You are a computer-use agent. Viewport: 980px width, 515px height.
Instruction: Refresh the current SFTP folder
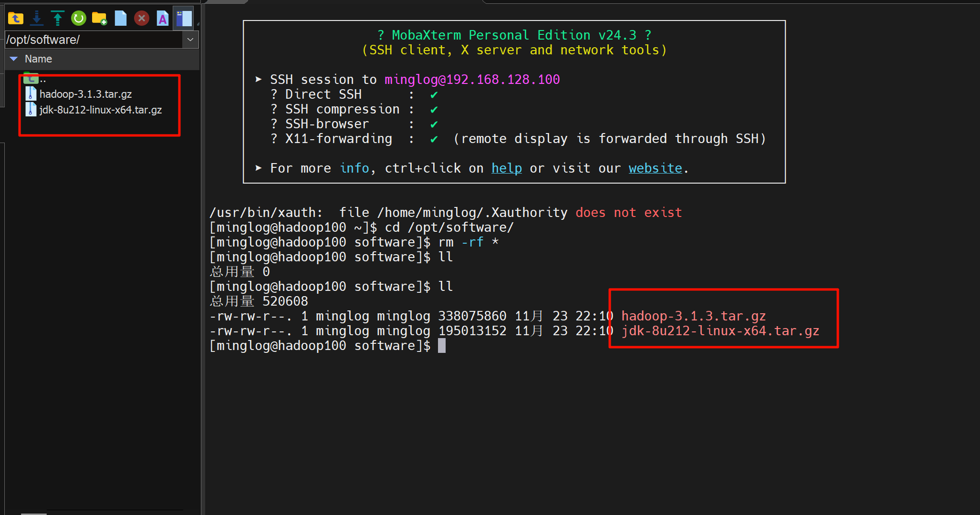coord(79,19)
